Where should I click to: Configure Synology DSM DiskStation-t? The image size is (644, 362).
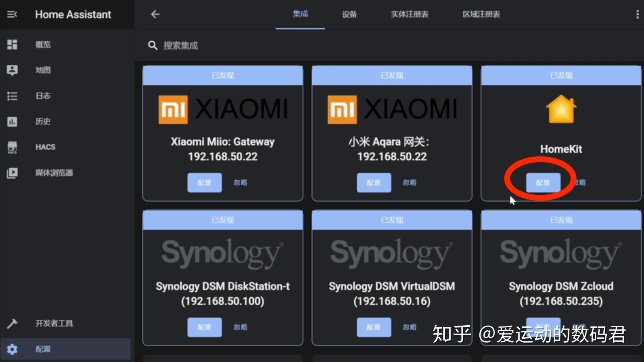click(205, 327)
